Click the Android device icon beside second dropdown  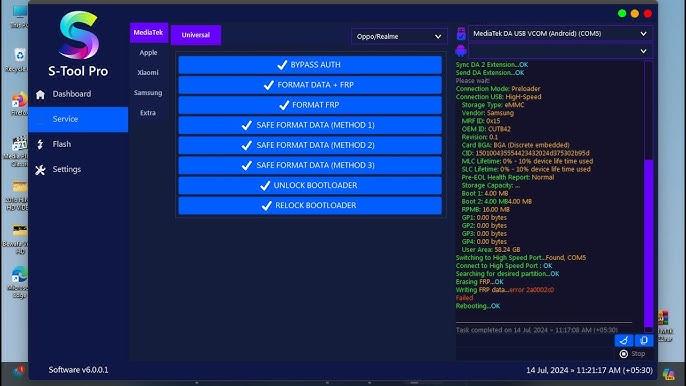point(461,51)
